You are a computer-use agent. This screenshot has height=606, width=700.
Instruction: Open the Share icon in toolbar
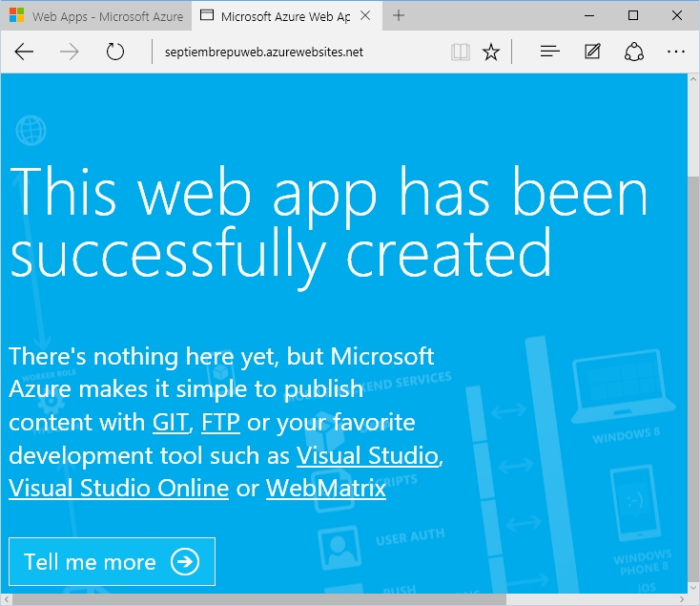coord(634,52)
